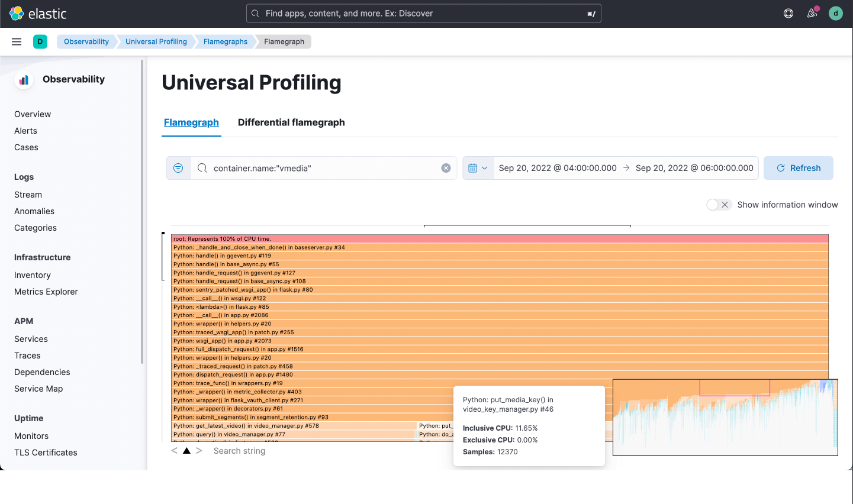The height and width of the screenshot is (504, 853).
Task: Switch to Differential flamegraph tab
Action: coord(291,122)
